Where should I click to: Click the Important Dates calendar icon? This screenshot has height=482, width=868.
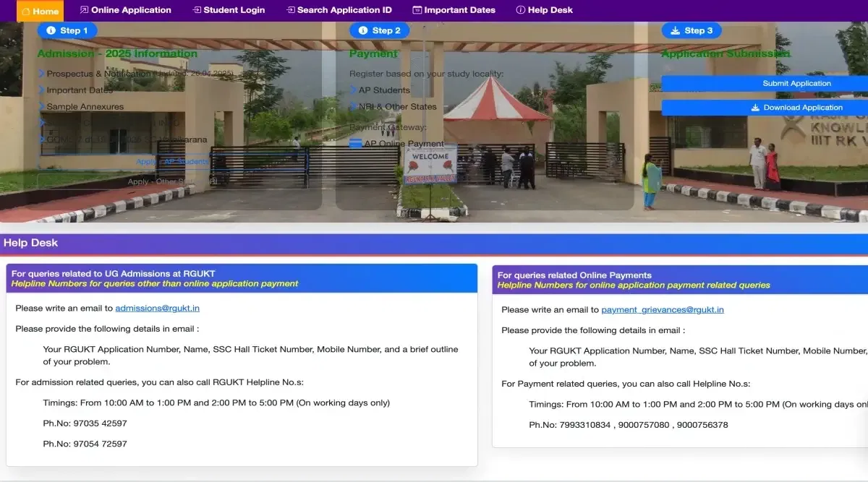417,10
